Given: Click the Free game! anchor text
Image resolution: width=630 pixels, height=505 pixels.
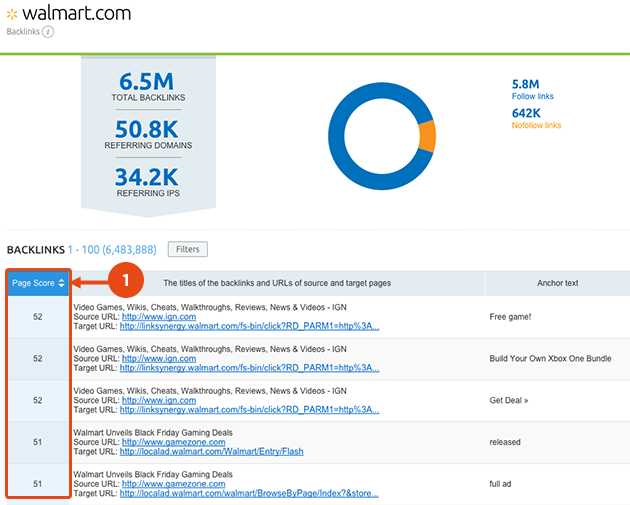Looking at the screenshot, I should tap(510, 317).
